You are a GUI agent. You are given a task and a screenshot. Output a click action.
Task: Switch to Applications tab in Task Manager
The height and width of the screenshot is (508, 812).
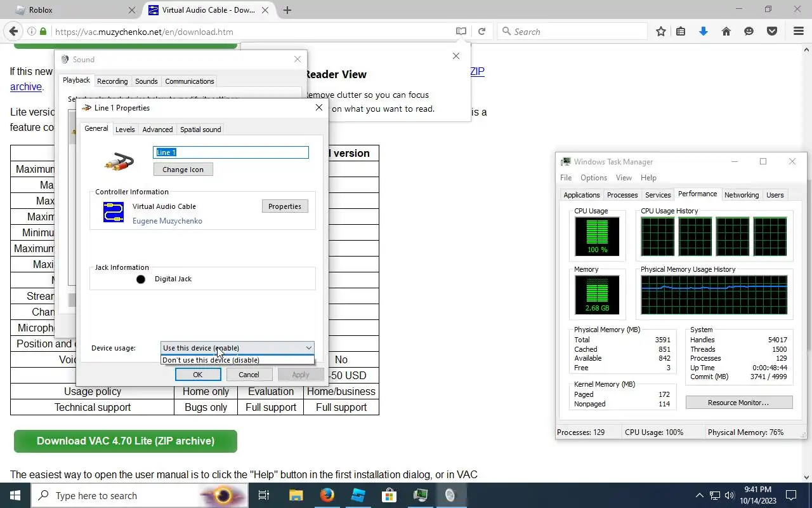[x=582, y=195]
